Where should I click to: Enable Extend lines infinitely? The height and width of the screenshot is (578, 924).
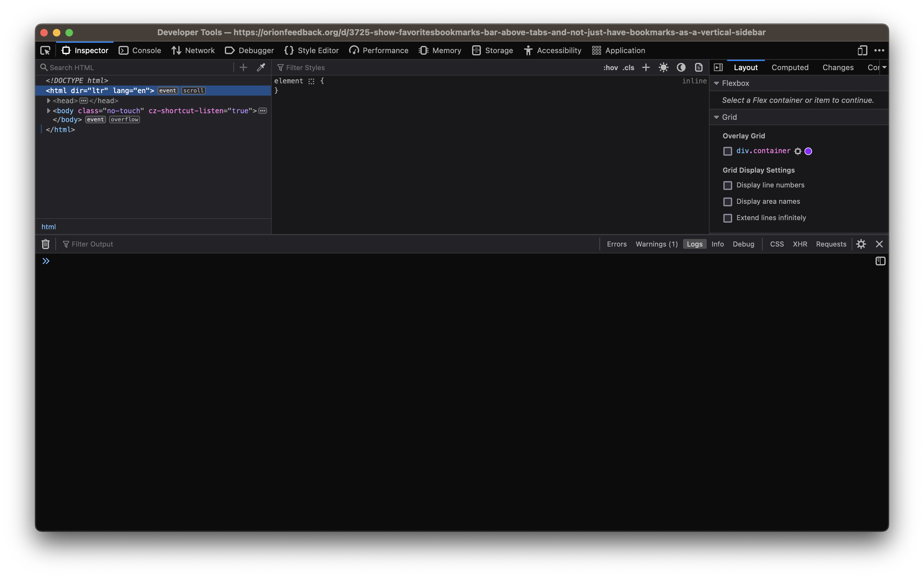pos(728,218)
